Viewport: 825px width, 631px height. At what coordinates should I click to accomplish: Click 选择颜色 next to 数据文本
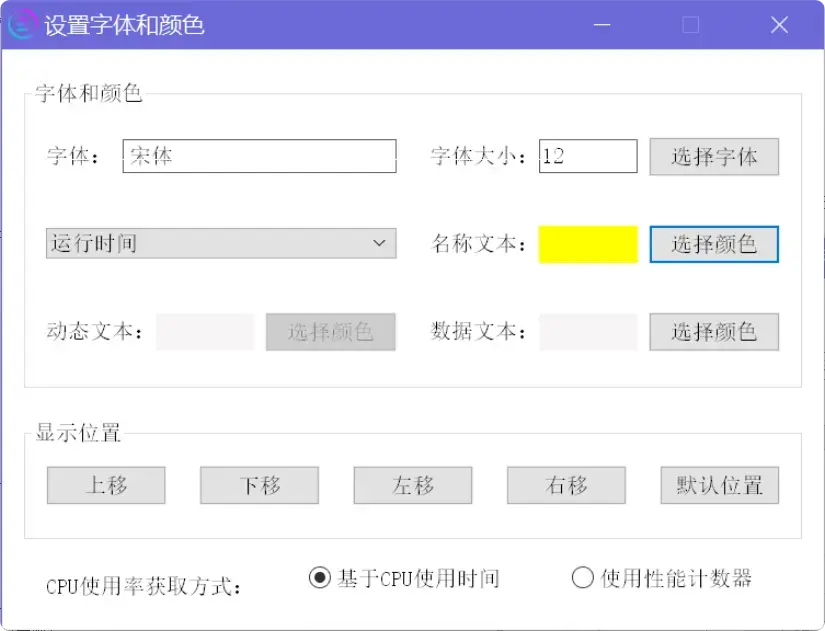(714, 332)
